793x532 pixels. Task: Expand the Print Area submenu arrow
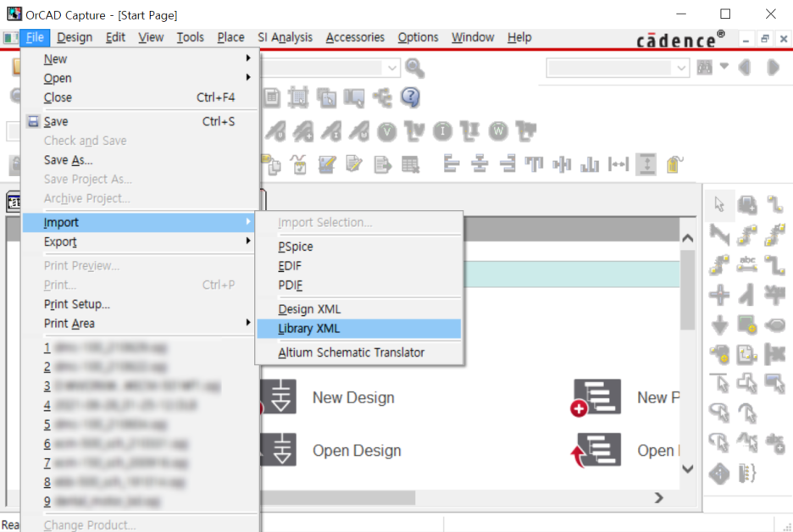pos(247,323)
